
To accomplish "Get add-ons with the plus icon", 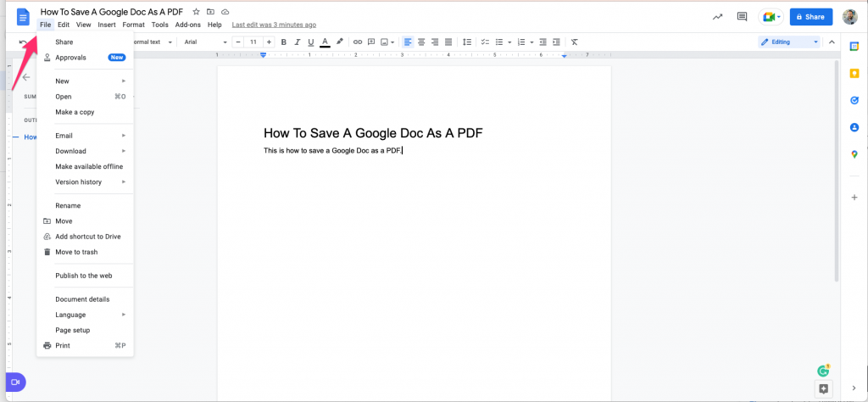I will coord(854,197).
